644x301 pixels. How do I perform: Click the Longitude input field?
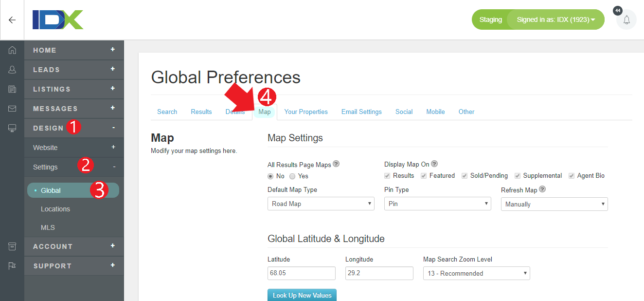pos(379,273)
